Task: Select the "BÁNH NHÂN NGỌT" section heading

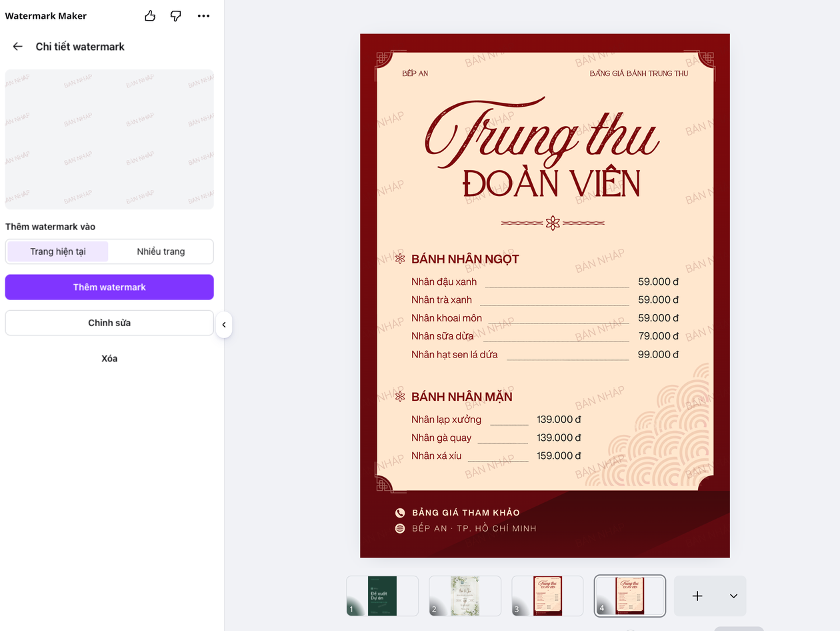Action: pos(465,259)
